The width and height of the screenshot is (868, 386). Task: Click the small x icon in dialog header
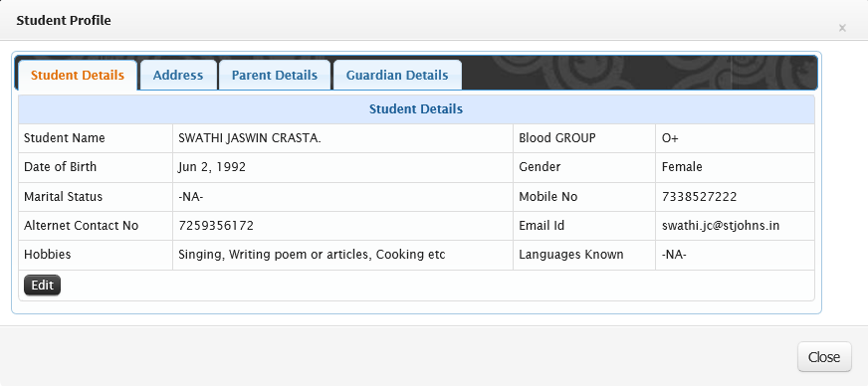click(842, 28)
